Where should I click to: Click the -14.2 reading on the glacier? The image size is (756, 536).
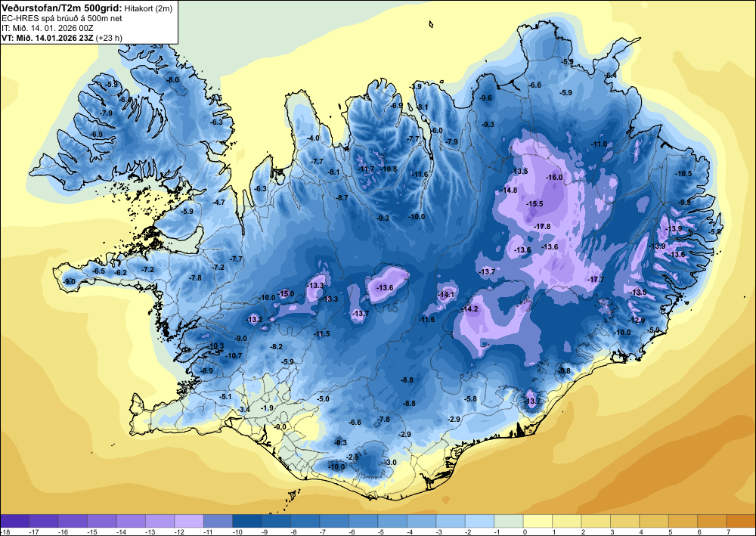point(469,309)
